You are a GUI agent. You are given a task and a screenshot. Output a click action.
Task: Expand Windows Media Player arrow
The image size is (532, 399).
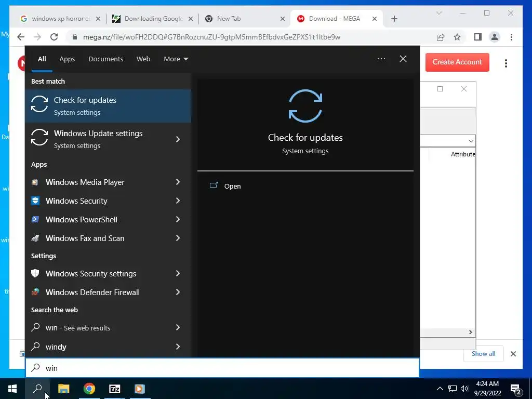pos(178,182)
